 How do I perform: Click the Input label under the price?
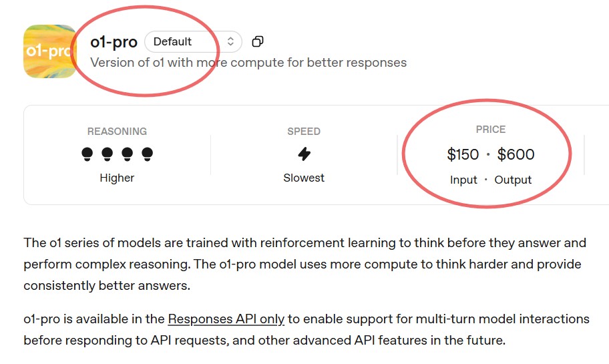(463, 180)
